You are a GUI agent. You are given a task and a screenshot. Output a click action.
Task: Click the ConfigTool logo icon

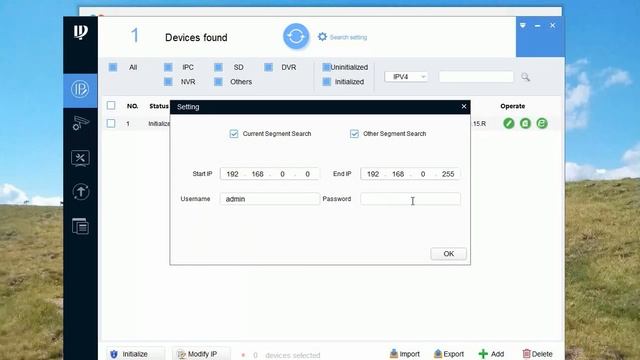(80, 32)
